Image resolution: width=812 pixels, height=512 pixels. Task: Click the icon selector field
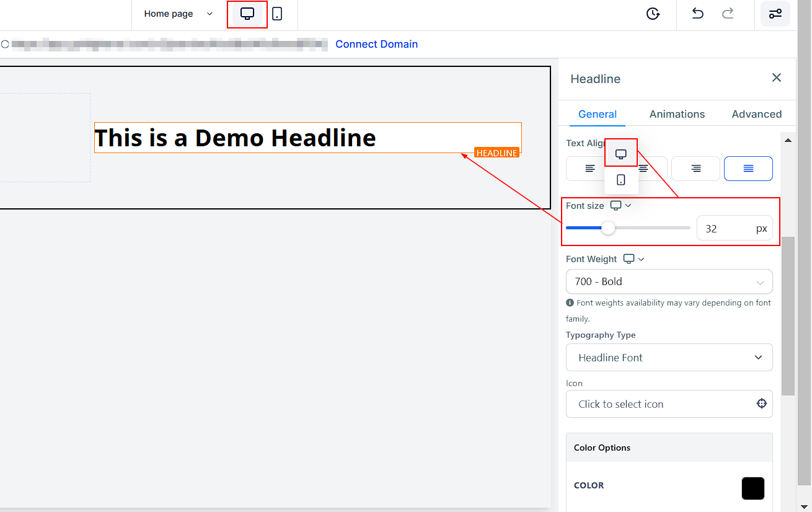[669, 404]
